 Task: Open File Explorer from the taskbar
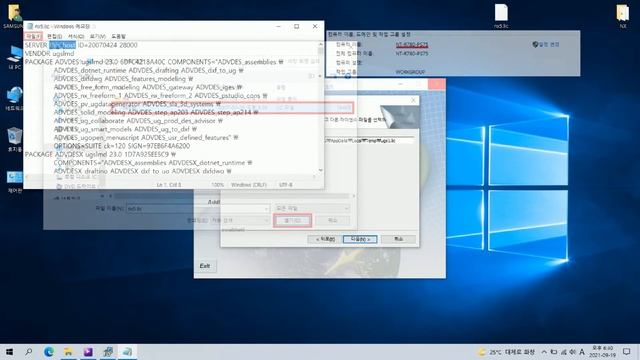68,352
